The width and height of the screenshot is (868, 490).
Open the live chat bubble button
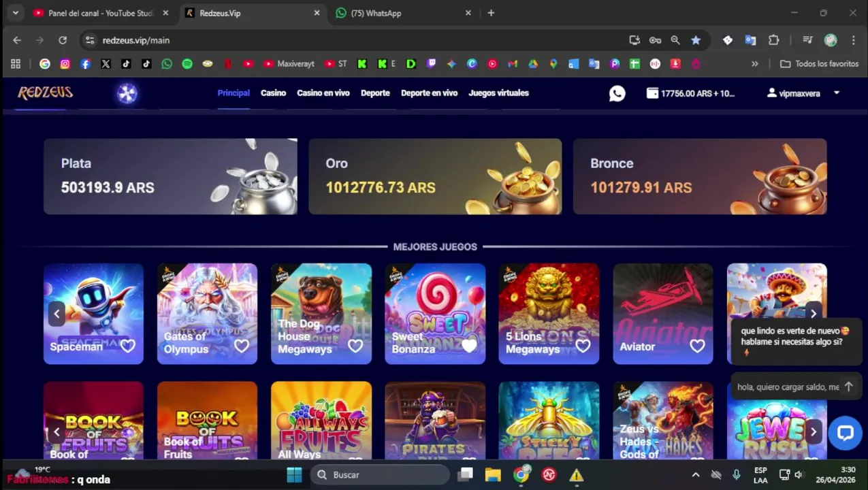(845, 433)
